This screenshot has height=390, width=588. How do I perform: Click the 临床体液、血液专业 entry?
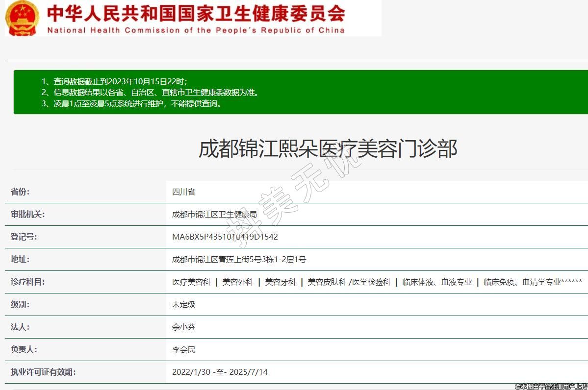click(x=437, y=282)
